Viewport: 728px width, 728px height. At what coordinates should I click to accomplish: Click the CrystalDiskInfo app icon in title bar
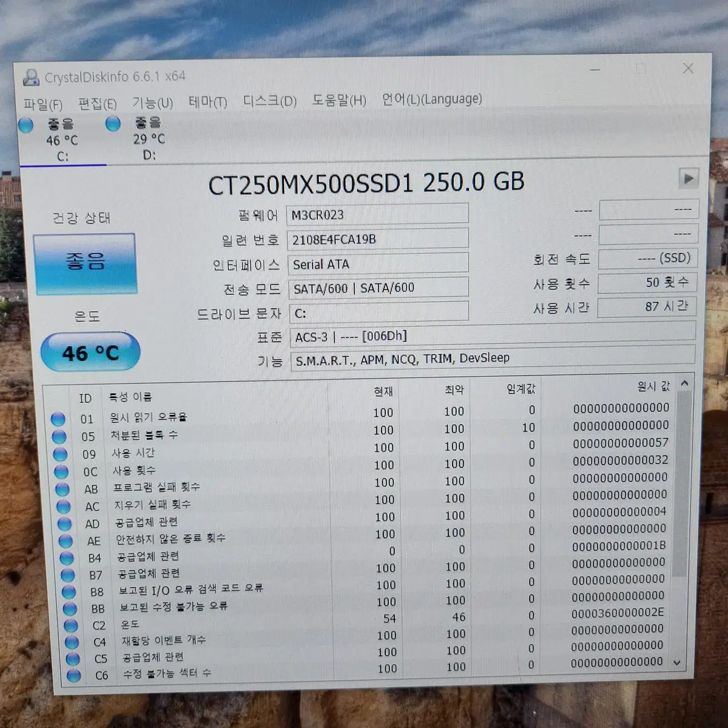(30, 78)
